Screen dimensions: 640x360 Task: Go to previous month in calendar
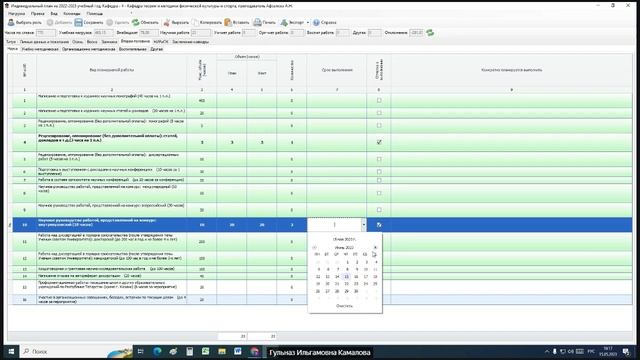click(x=314, y=247)
